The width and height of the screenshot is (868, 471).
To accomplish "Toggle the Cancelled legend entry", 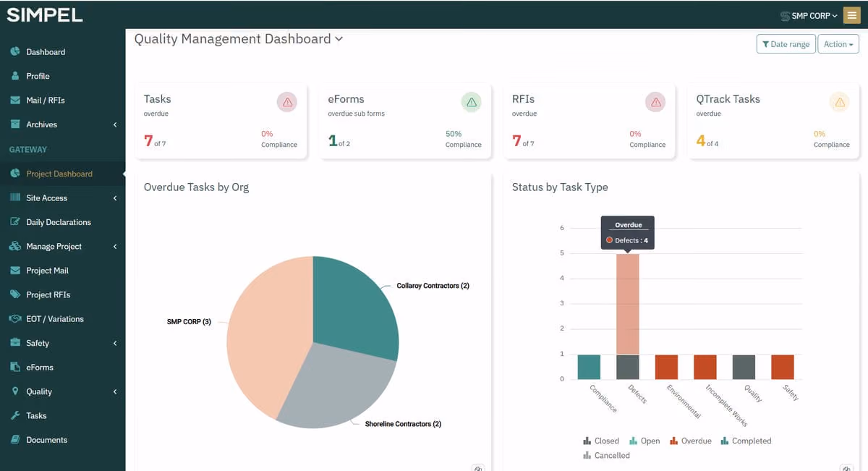I will (x=606, y=456).
